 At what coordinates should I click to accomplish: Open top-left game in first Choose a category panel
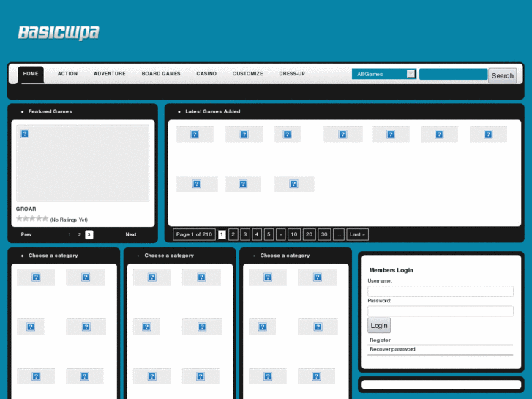(x=36, y=277)
